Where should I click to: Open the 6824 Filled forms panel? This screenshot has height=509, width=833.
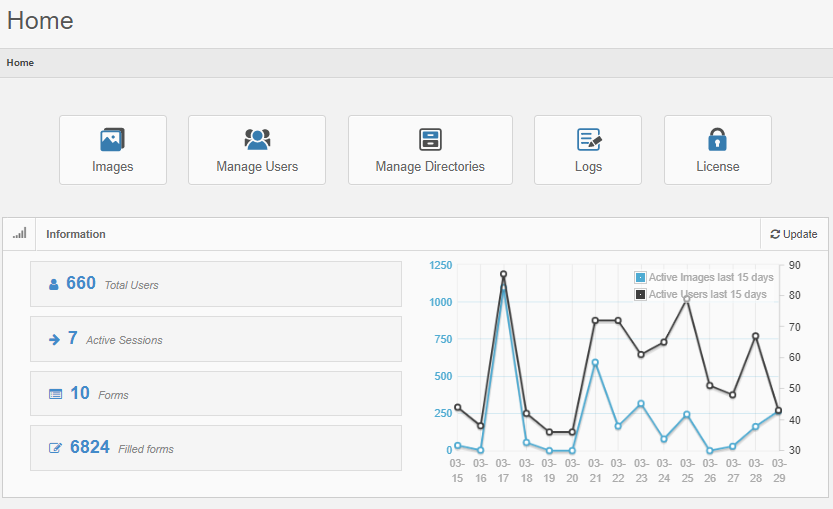tap(215, 448)
